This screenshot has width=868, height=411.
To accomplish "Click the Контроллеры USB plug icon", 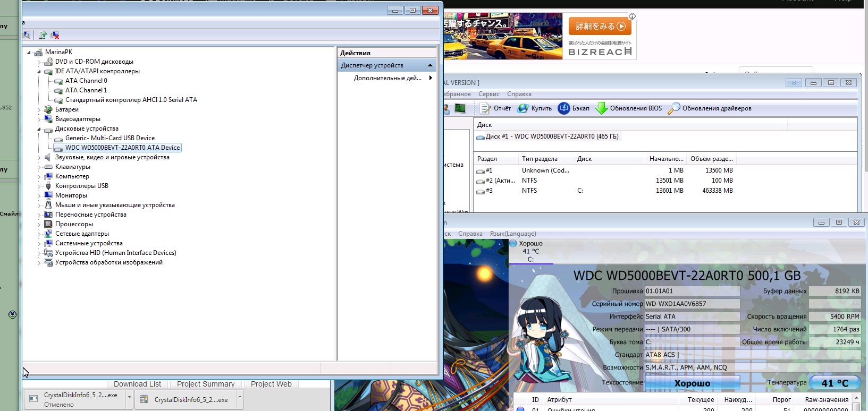I will (x=48, y=186).
